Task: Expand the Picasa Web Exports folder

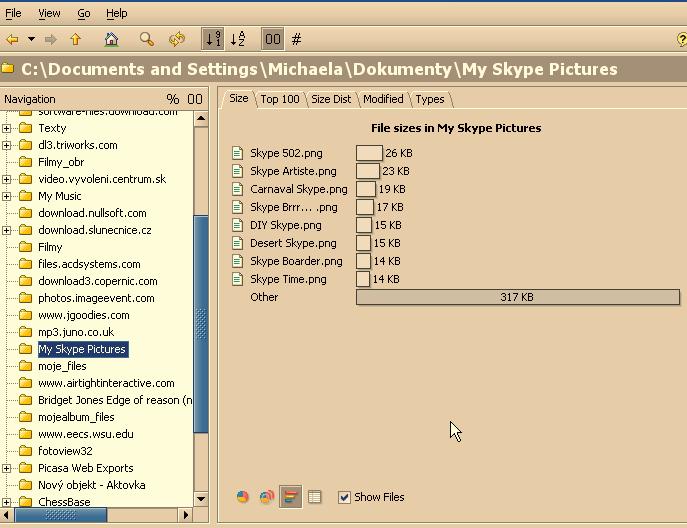Action: [x=7, y=468]
